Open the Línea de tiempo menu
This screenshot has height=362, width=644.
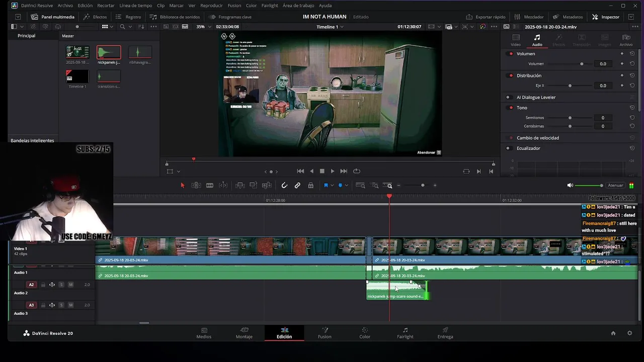[x=136, y=6]
